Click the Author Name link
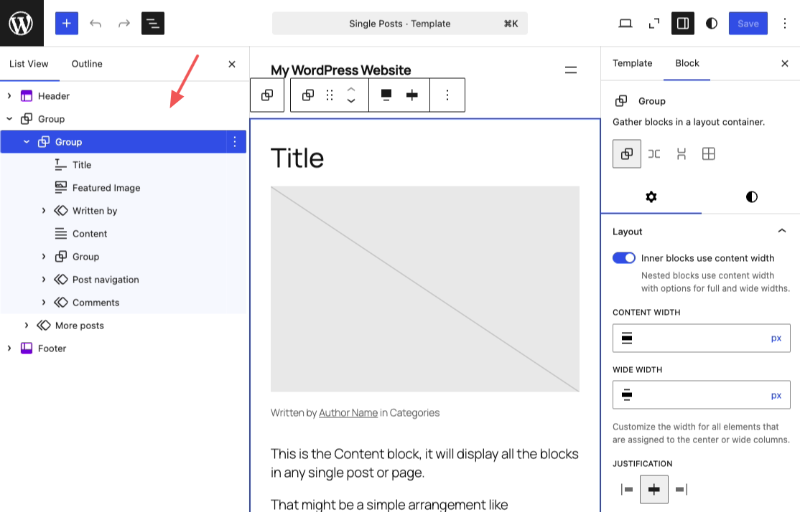Screen dimensions: 800x512 coord(348,413)
